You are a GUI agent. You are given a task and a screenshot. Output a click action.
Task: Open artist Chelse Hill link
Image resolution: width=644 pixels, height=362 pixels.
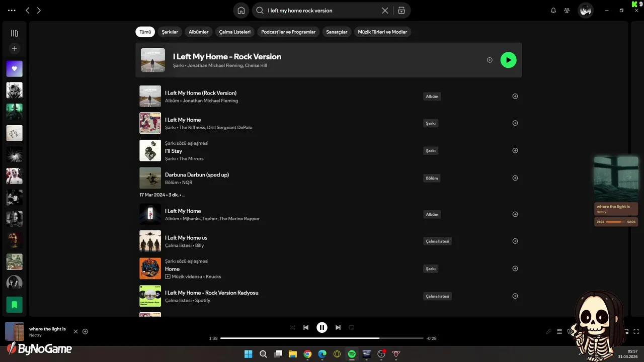tap(256, 65)
